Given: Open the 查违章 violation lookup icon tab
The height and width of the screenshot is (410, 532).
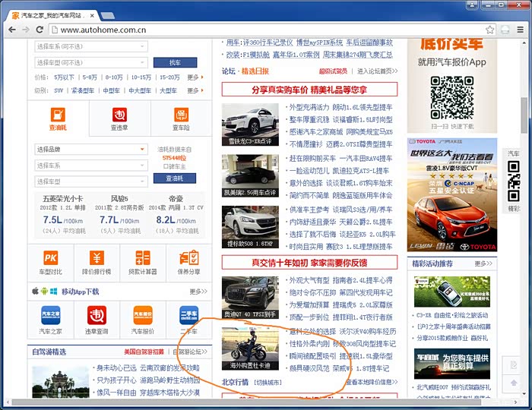Looking at the screenshot, I should click(x=120, y=118).
